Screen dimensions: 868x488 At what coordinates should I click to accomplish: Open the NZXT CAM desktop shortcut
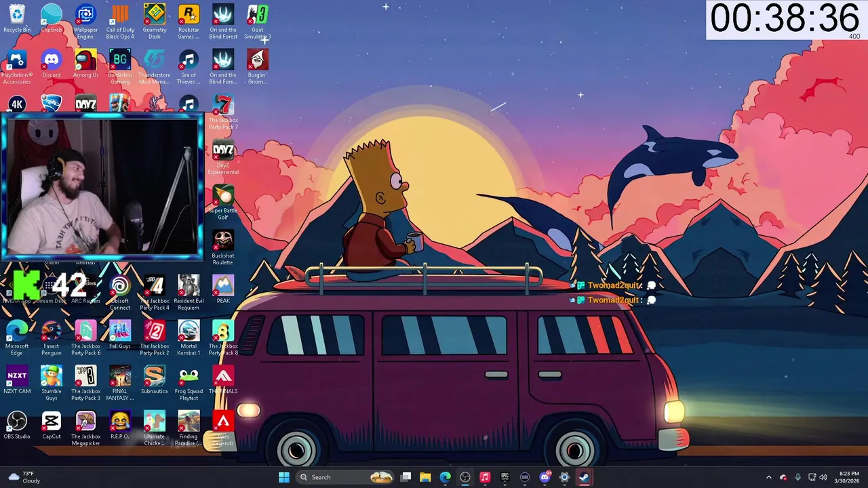click(17, 381)
